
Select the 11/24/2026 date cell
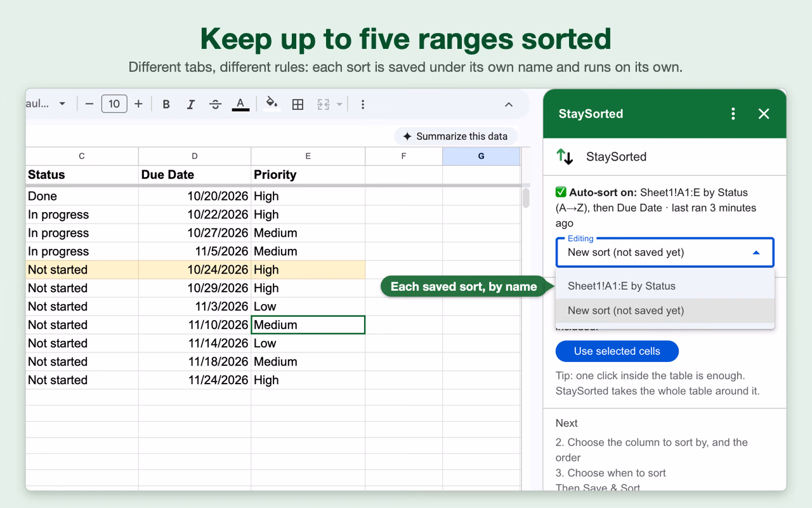[x=195, y=380]
